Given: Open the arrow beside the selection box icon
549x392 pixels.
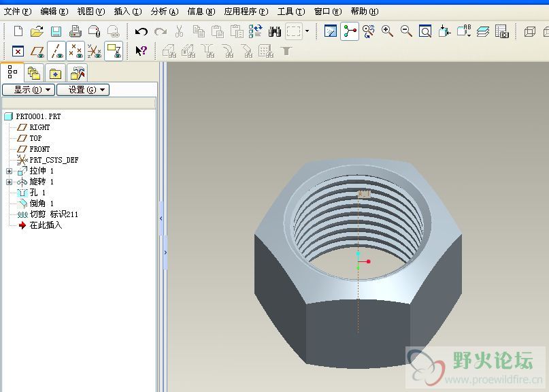Looking at the screenshot, I should [x=307, y=31].
